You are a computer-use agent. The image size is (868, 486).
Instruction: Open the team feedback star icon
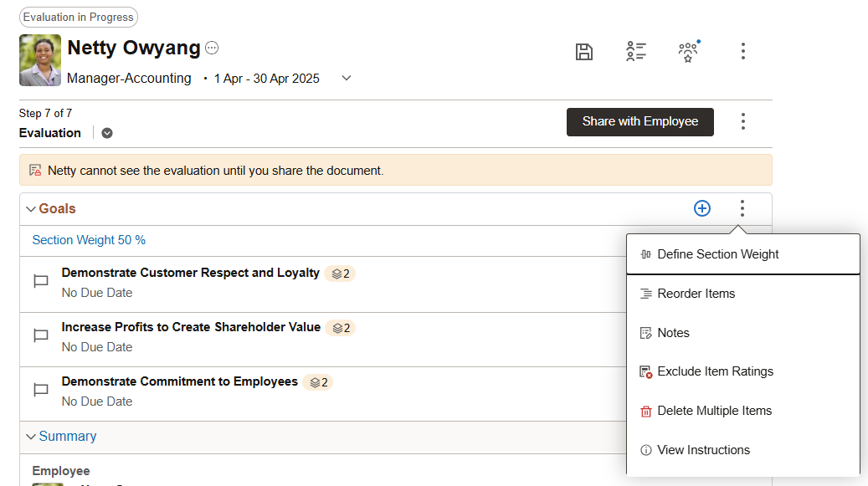[x=689, y=51]
